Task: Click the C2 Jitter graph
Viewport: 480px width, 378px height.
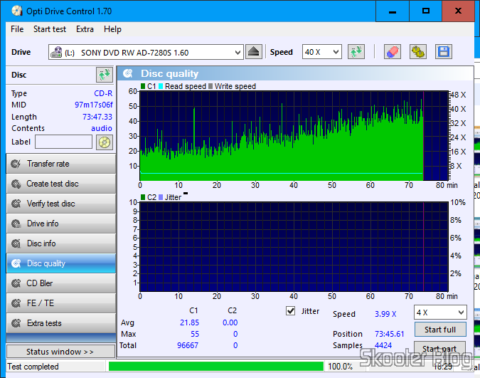Action: (294, 247)
